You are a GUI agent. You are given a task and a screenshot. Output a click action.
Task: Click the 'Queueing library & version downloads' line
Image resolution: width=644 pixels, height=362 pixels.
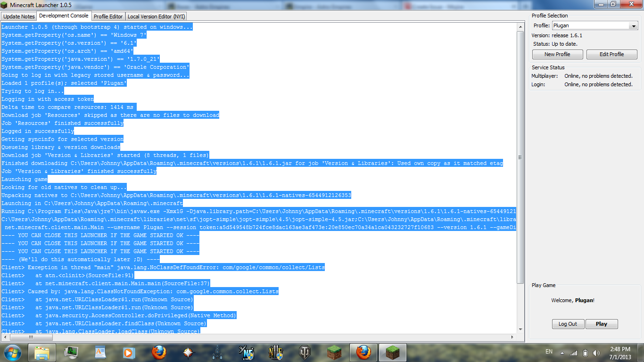point(61,147)
